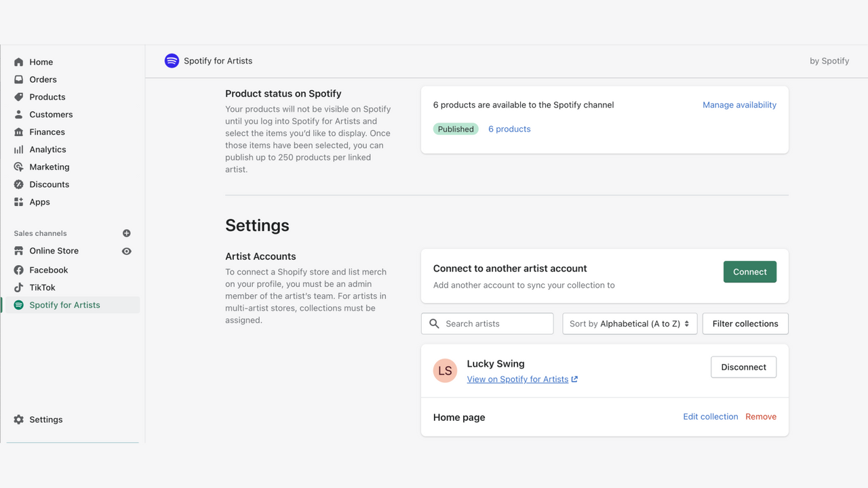Screen dimensions: 868x488
Task: Click the Online Store storefront icon
Action: pos(19,251)
